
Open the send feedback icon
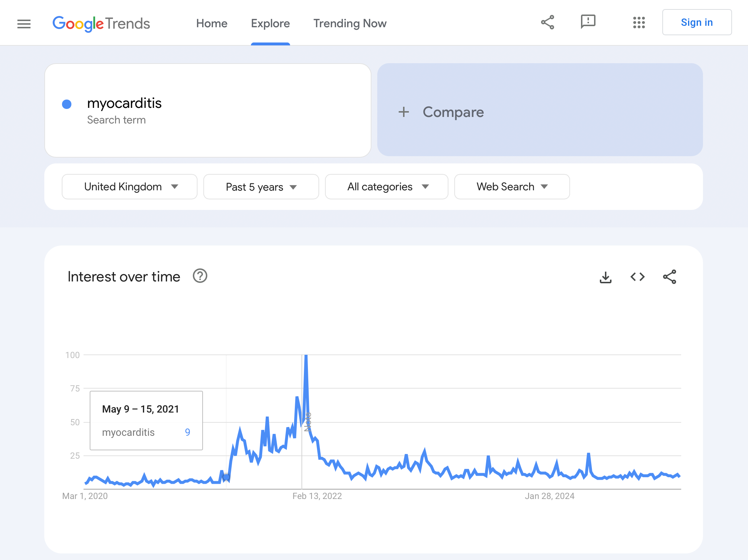click(x=588, y=22)
